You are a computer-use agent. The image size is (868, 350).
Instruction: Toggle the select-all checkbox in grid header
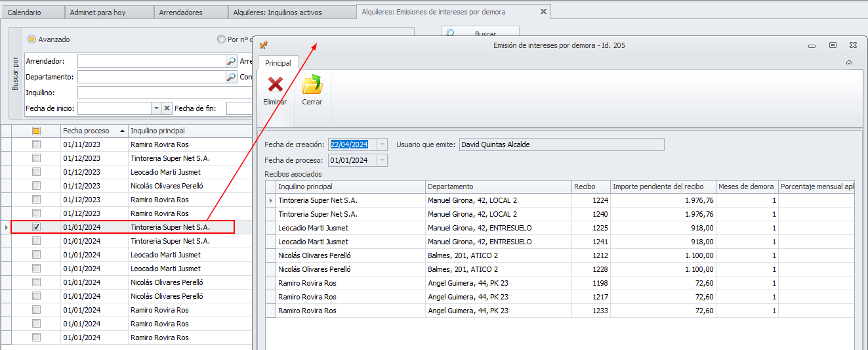pyautogui.click(x=37, y=131)
